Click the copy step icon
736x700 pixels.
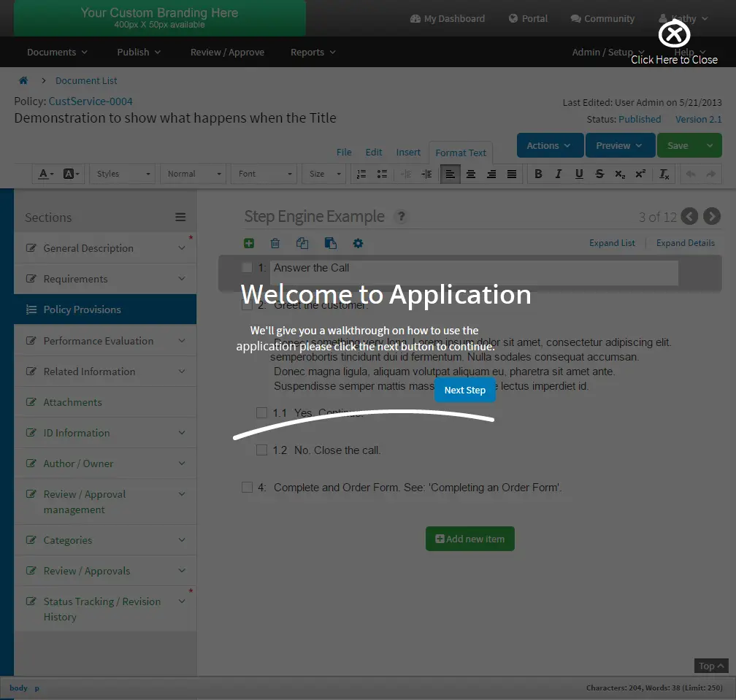click(x=302, y=243)
